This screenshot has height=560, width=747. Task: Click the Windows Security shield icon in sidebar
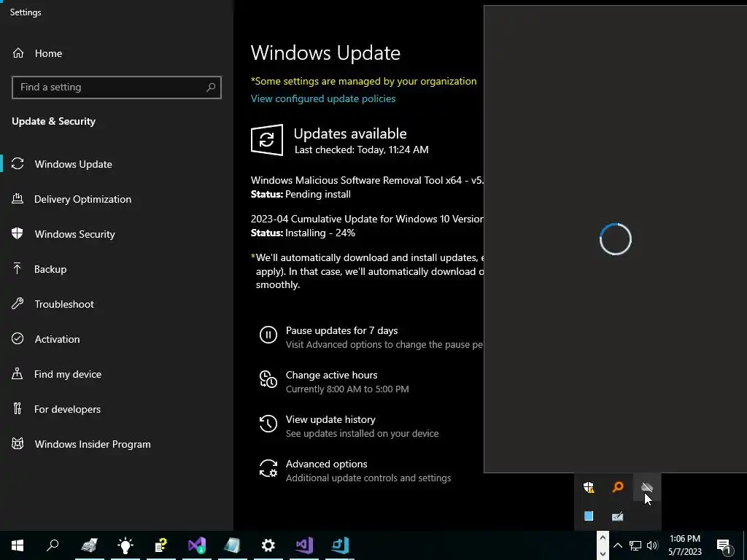[x=18, y=233]
